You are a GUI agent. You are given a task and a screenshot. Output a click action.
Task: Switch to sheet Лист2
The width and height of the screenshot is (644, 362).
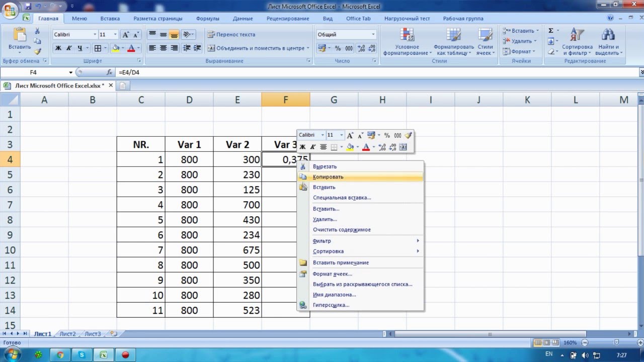coord(67,334)
